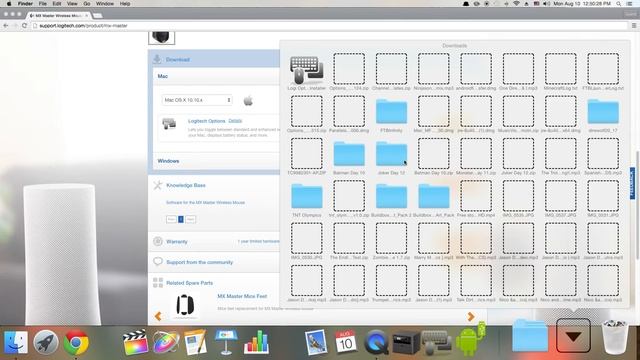640x360 pixels.
Task: Open the Edit menu
Action: 57,4
